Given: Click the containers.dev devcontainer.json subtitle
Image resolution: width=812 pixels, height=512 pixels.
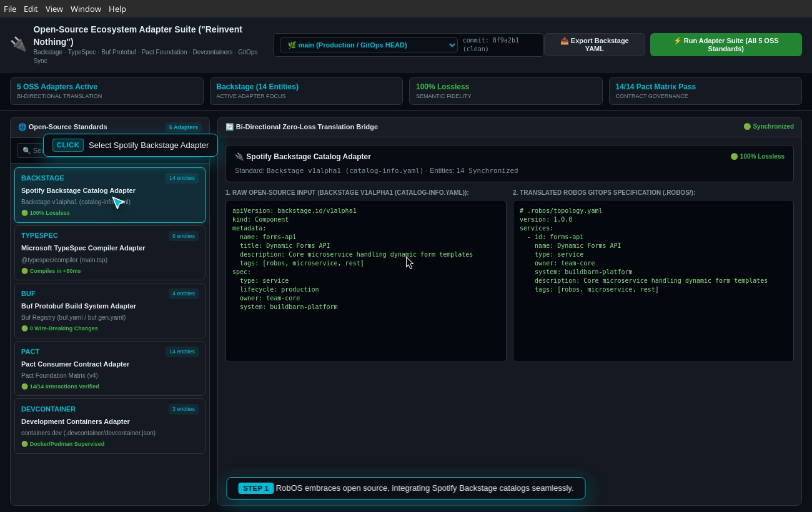Looking at the screenshot, I should (89, 433).
